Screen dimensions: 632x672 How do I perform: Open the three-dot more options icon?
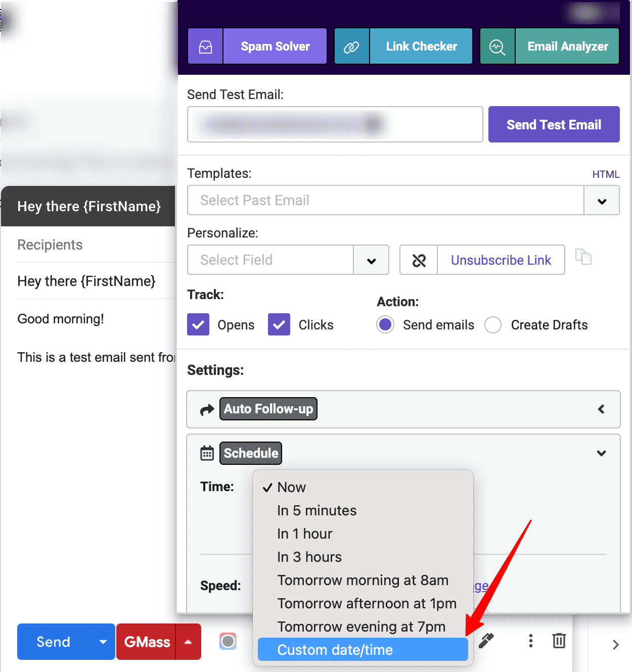tap(530, 641)
